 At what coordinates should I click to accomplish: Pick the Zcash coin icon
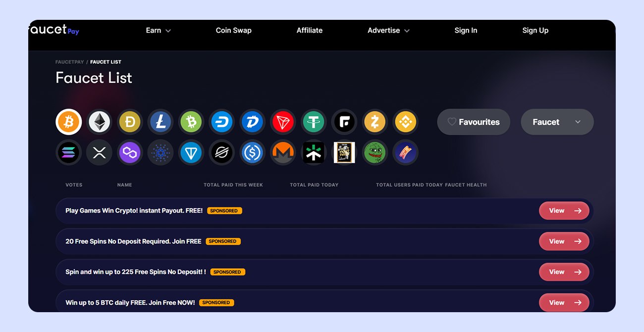coord(375,122)
